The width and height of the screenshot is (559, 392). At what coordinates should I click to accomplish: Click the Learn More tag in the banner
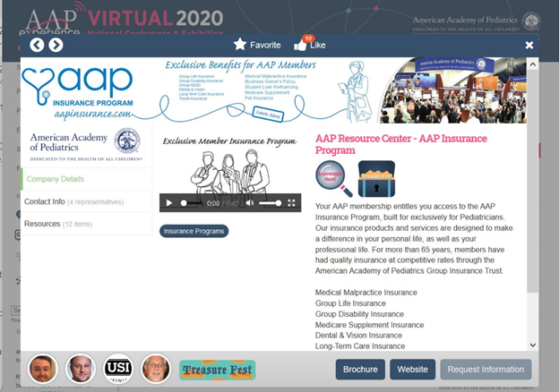[268, 115]
